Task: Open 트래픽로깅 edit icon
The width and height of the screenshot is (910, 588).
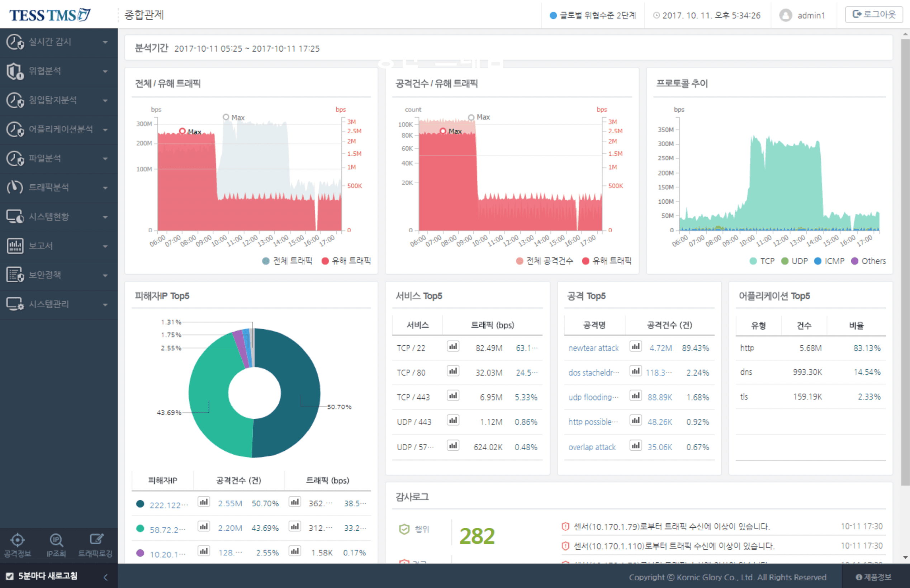Action: 96,539
